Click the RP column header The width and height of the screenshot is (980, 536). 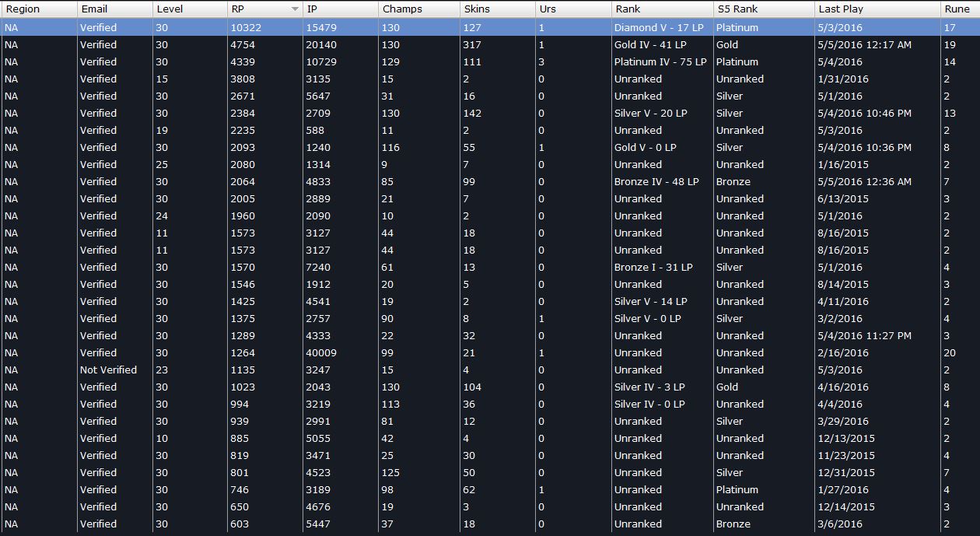265,9
